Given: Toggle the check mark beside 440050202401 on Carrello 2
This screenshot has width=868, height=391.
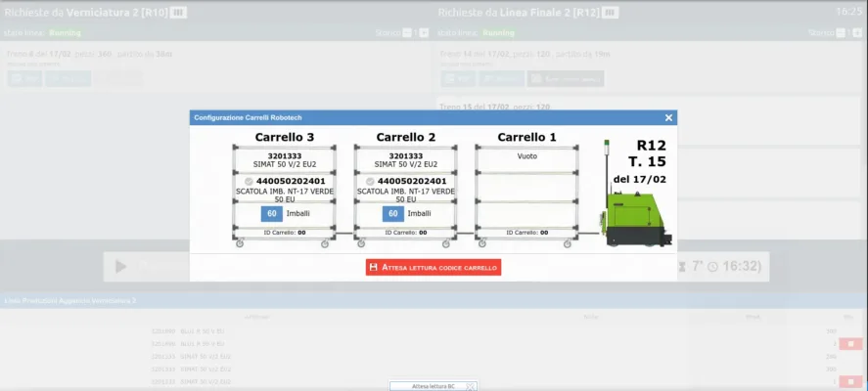Looking at the screenshot, I should point(370,182).
